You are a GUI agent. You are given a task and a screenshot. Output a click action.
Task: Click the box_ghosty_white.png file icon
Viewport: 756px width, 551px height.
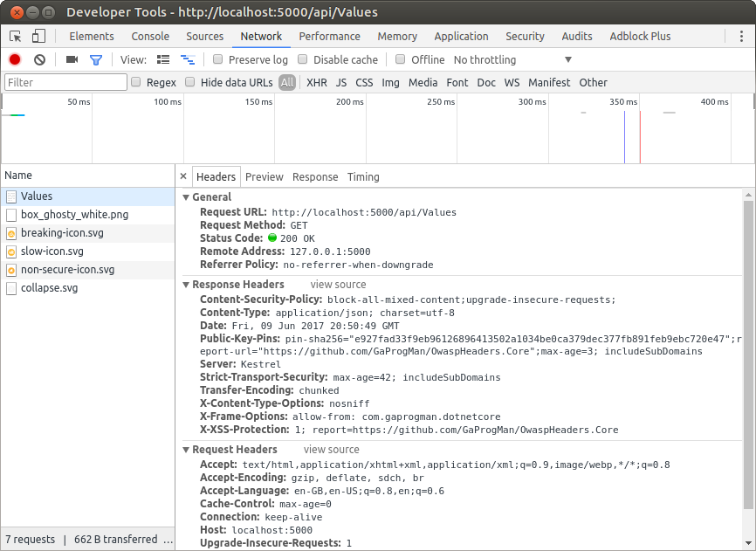coord(11,215)
